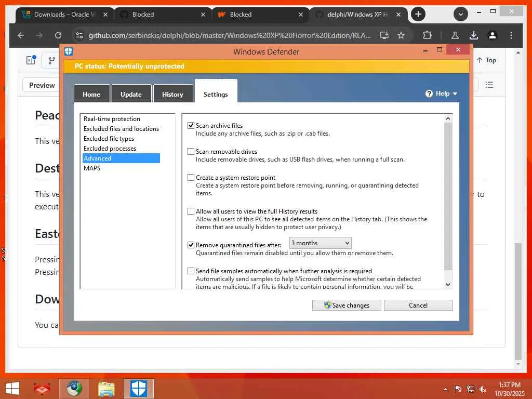Switch to the Update tab
The image size is (532, 399).
pos(131,94)
